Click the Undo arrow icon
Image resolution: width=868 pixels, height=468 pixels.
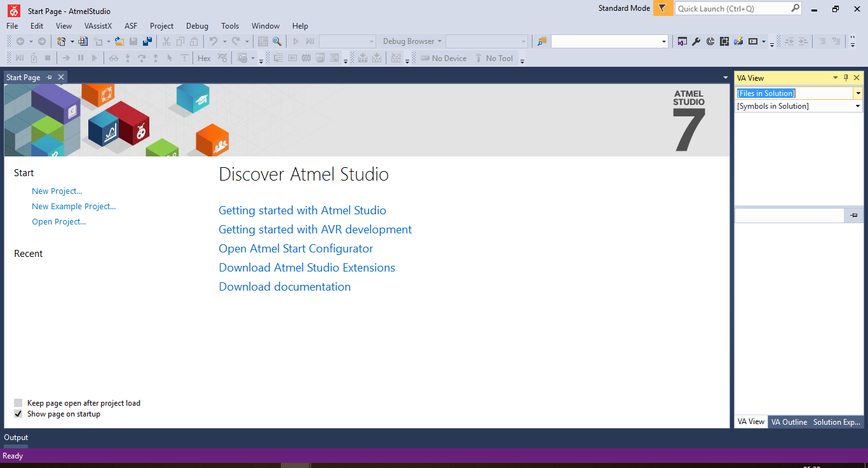[214, 41]
